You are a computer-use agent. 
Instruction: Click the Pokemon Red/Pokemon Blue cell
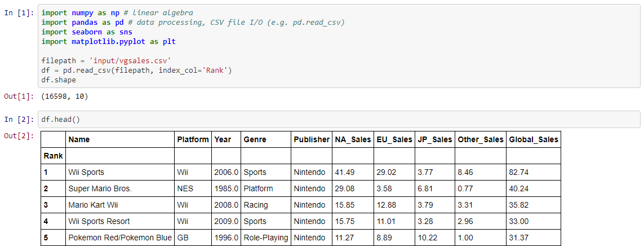pyautogui.click(x=120, y=238)
